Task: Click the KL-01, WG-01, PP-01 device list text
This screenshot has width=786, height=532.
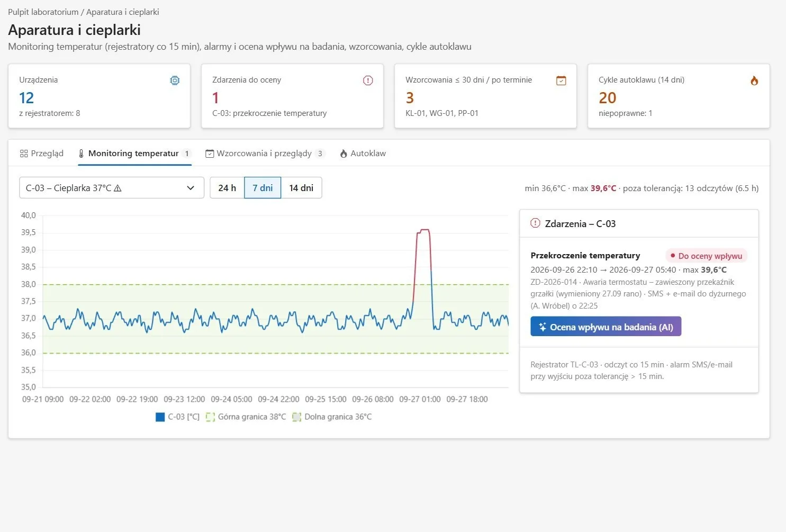Action: (x=442, y=113)
